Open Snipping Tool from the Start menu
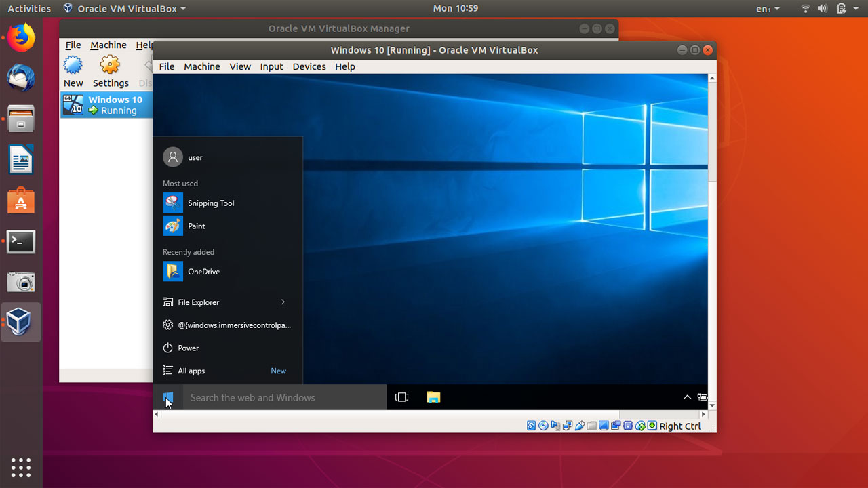Image resolution: width=868 pixels, height=488 pixels. tap(211, 203)
